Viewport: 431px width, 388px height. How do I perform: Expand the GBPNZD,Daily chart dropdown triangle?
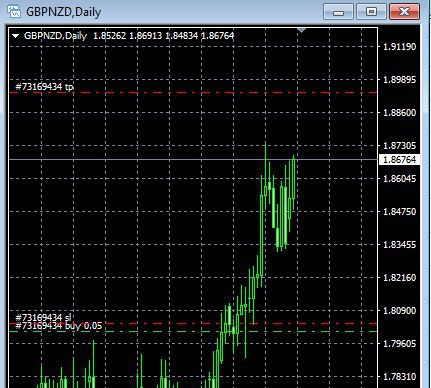[x=15, y=36]
